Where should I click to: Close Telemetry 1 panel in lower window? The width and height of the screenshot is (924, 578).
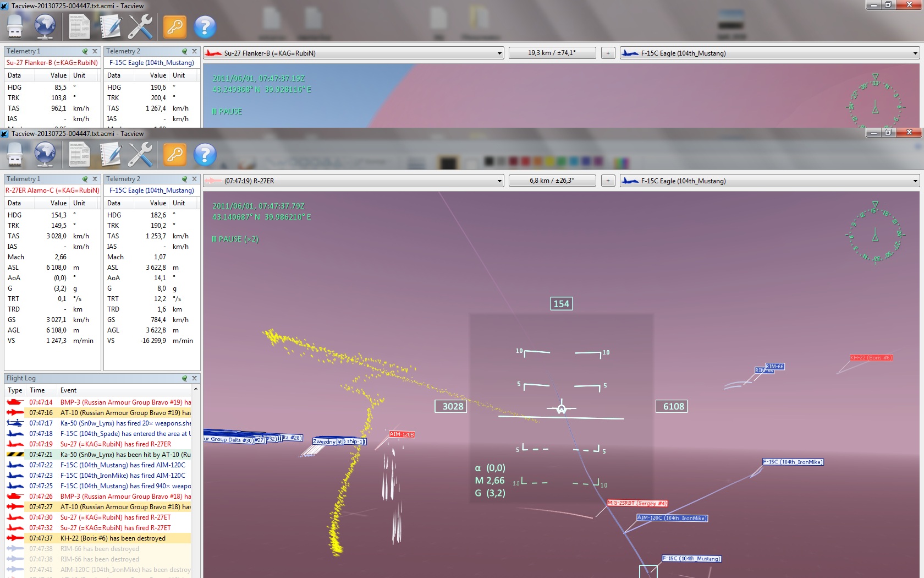[95, 179]
